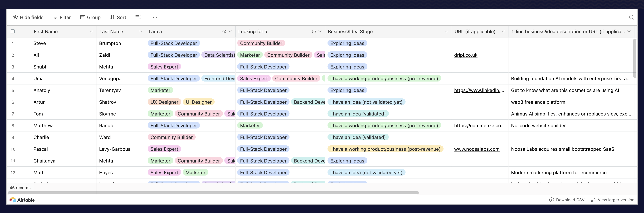Toggle Hide fields eye icon

click(x=15, y=17)
